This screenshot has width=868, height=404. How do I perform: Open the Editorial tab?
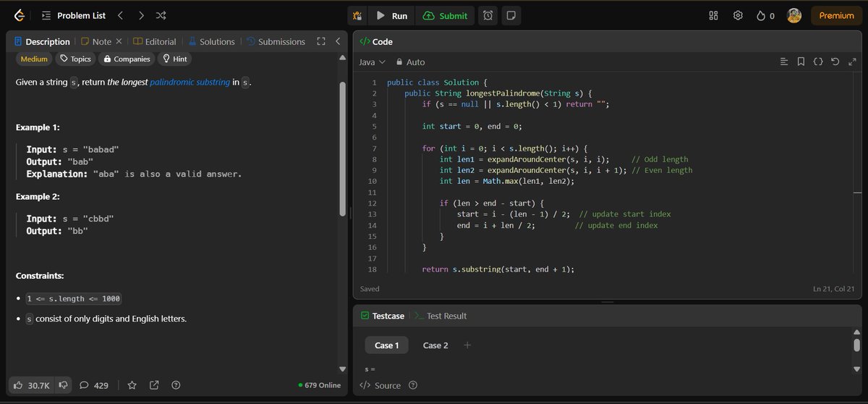coord(155,41)
